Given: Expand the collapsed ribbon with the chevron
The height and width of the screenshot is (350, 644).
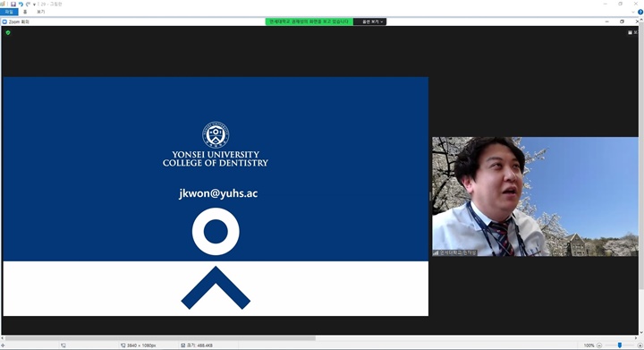Looking at the screenshot, I should pos(633,12).
